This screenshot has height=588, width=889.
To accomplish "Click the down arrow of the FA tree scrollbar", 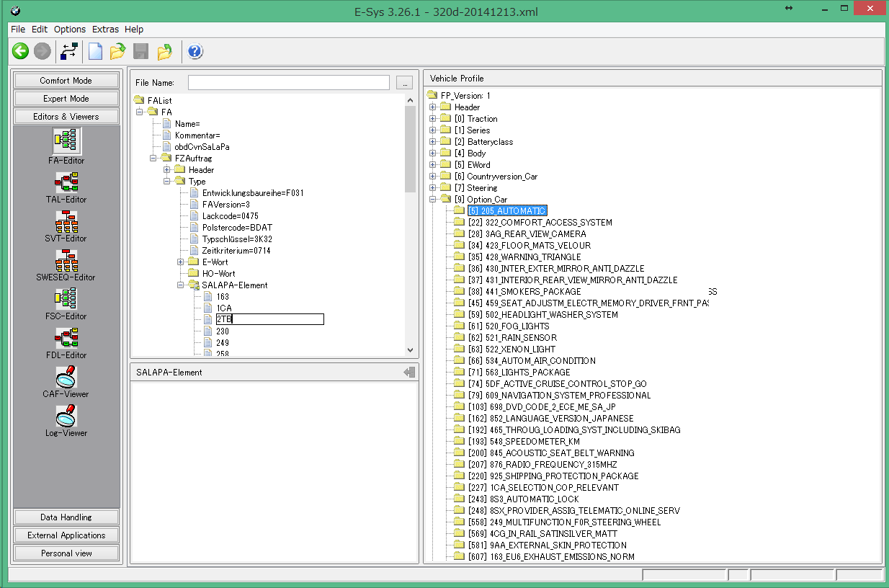I will (x=411, y=350).
